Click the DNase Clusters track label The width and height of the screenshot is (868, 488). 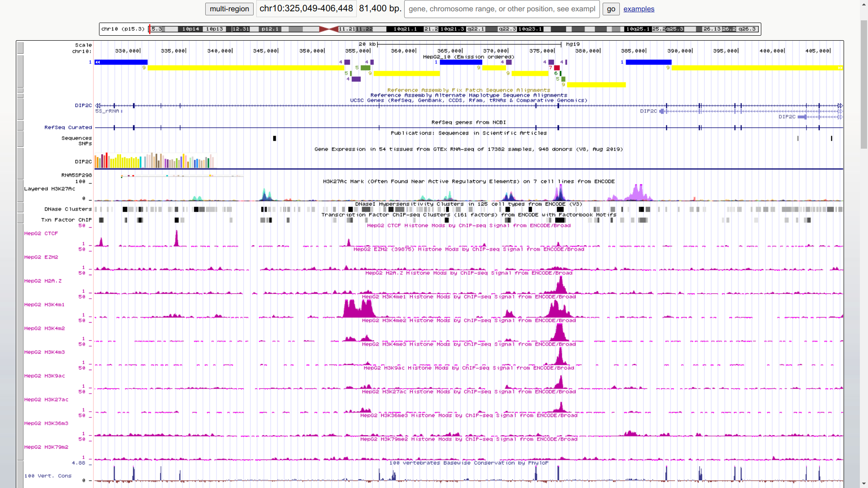tap(68, 209)
